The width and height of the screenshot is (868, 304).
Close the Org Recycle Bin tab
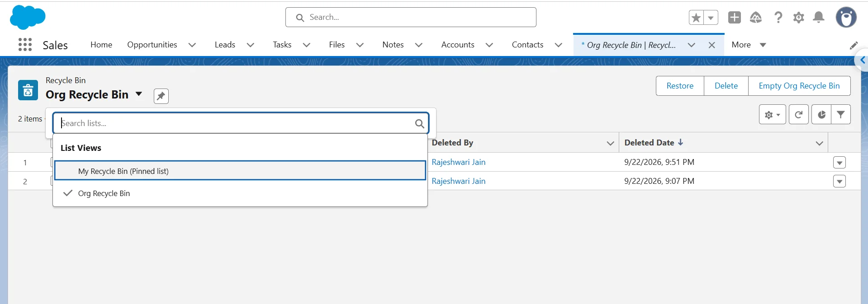711,45
